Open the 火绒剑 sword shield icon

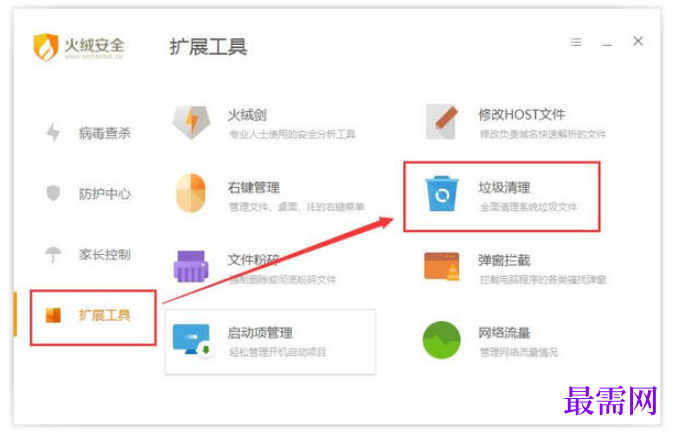tap(191, 122)
